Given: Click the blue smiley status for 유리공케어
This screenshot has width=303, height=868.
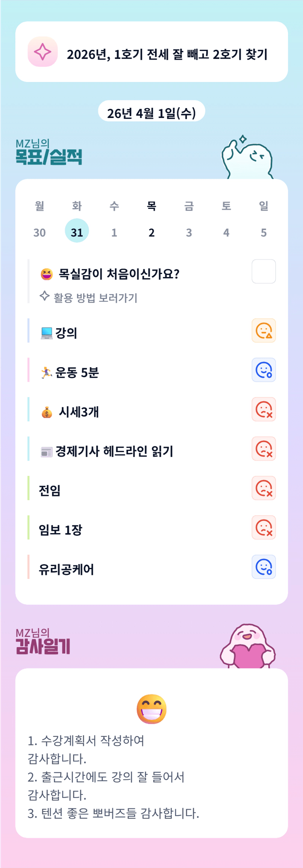Looking at the screenshot, I should tap(263, 567).
